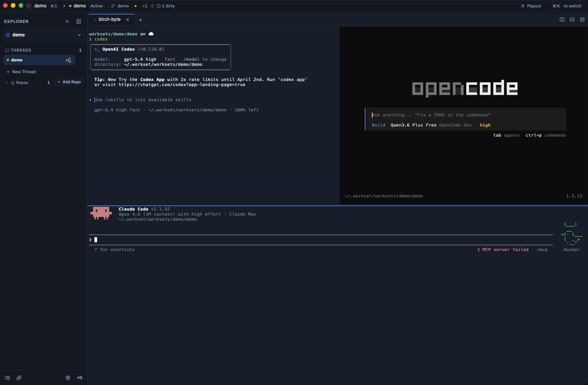Click the Add Repo button
Viewport: 588px width, 385px height.
[x=69, y=82]
